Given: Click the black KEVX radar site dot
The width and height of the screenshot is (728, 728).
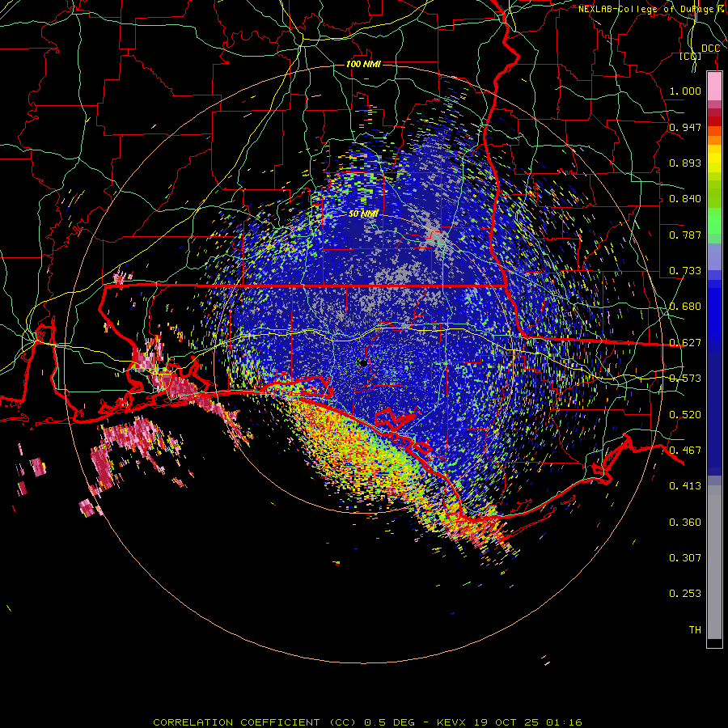Looking at the screenshot, I should [363, 363].
